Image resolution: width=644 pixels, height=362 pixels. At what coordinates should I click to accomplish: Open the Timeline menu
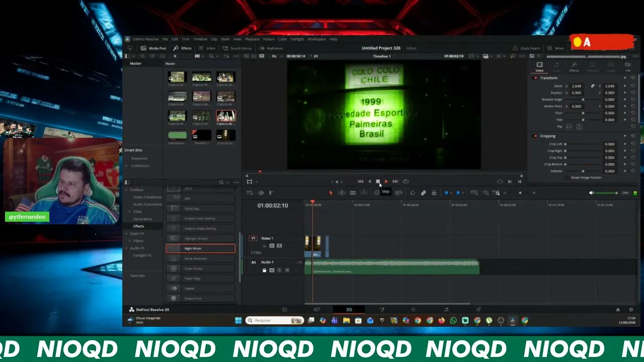click(200, 39)
